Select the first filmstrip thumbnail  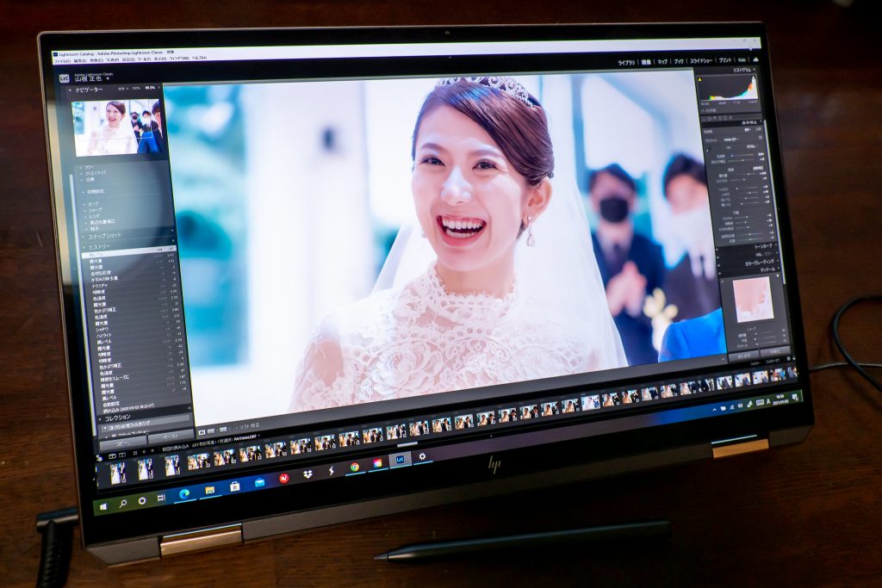pyautogui.click(x=117, y=473)
